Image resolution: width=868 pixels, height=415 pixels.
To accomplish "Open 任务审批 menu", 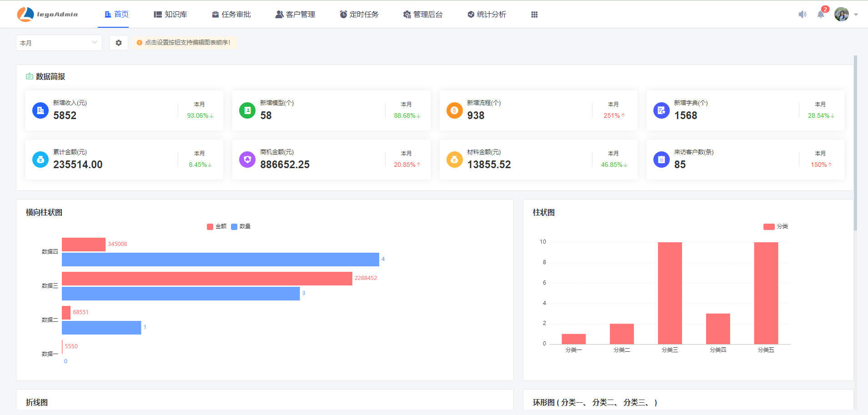I will pos(231,15).
